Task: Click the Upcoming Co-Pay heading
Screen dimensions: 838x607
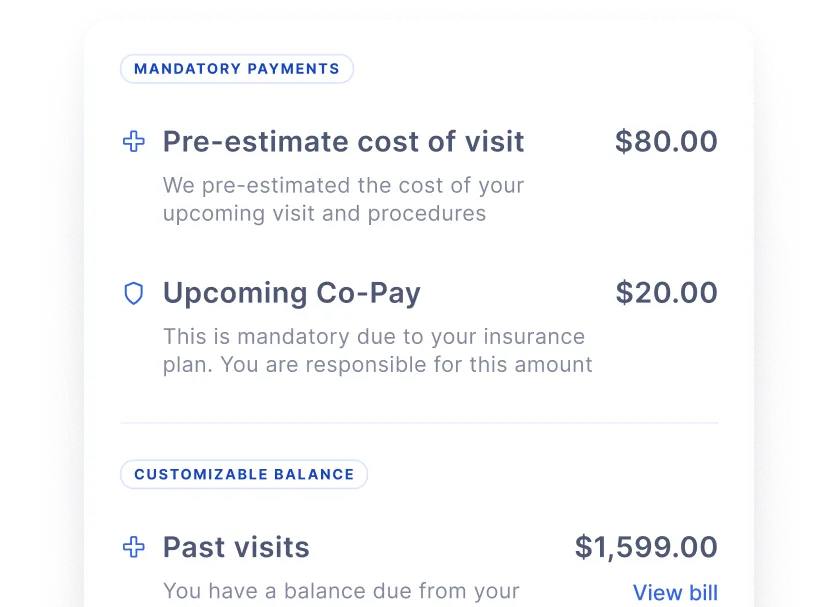Action: (291, 293)
